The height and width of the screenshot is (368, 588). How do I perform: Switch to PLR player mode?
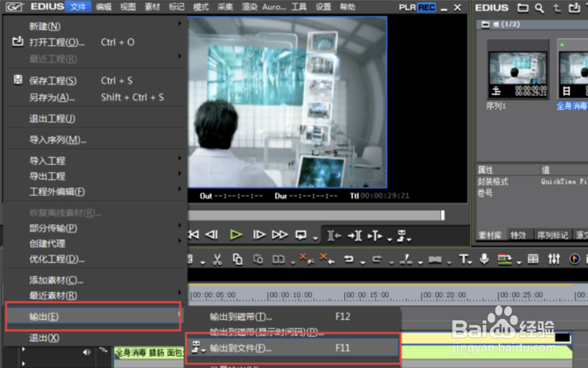pos(408,7)
